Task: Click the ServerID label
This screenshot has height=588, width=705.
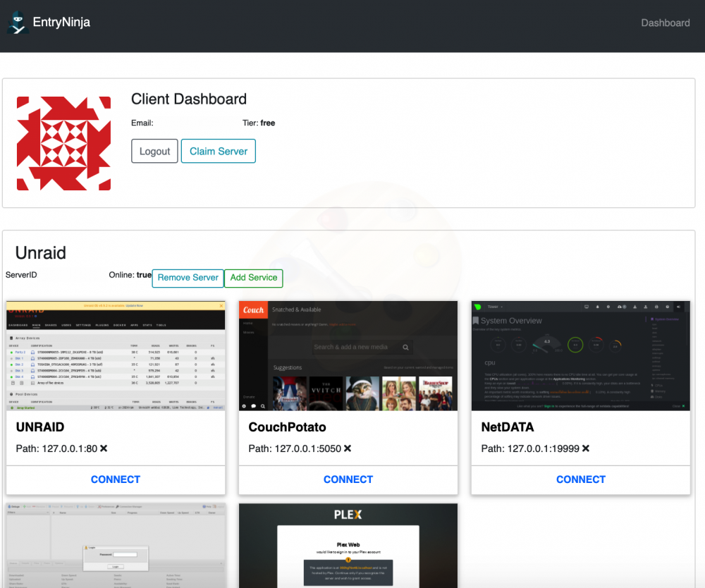Action: tap(21, 275)
